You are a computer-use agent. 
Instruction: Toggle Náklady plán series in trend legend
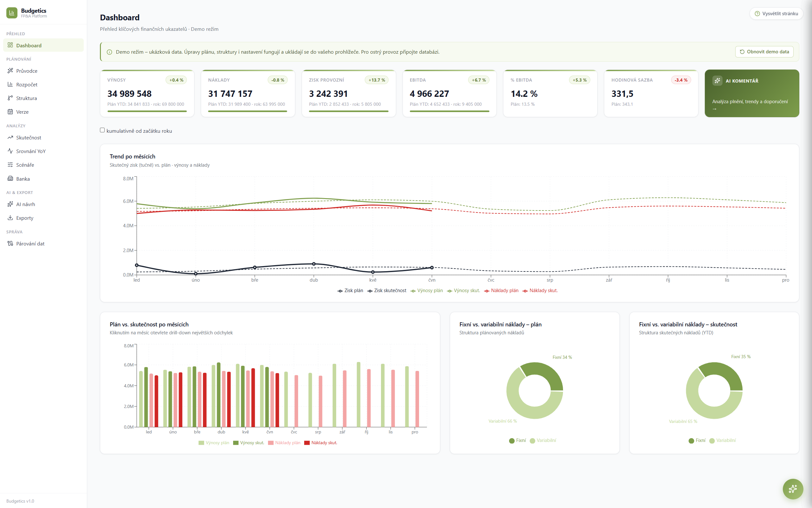tap(501, 291)
